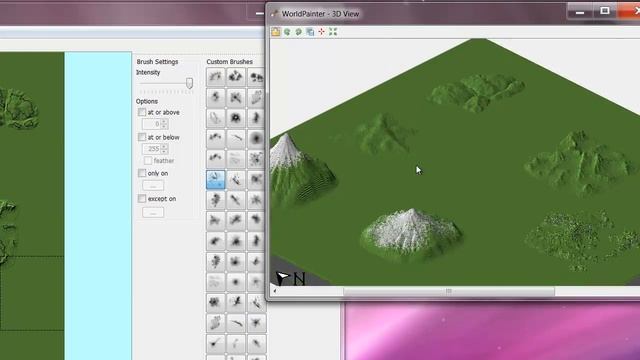
Task: Maximize the WorldPainter 3D View window
Action: 604,11
